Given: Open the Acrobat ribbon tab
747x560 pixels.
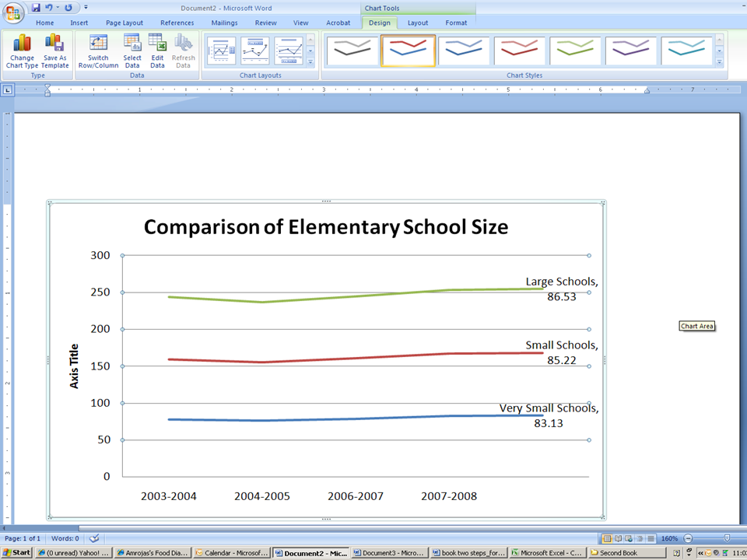Looking at the screenshot, I should pyautogui.click(x=338, y=23).
